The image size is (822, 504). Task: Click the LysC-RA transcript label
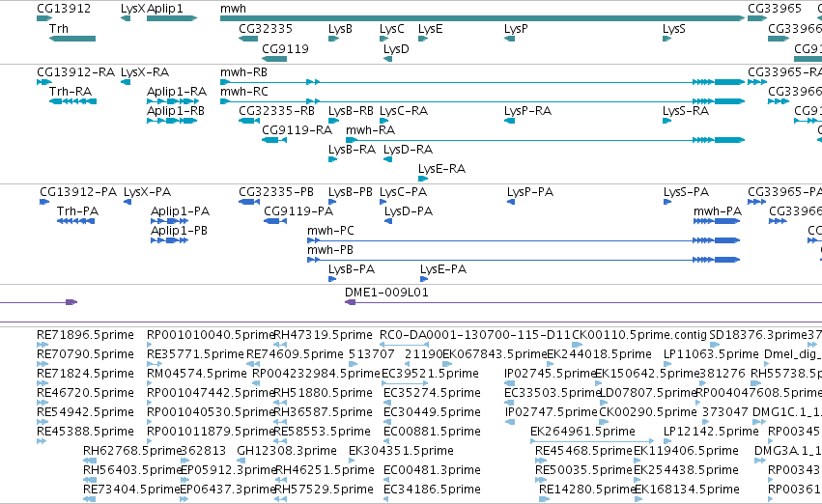point(404,110)
